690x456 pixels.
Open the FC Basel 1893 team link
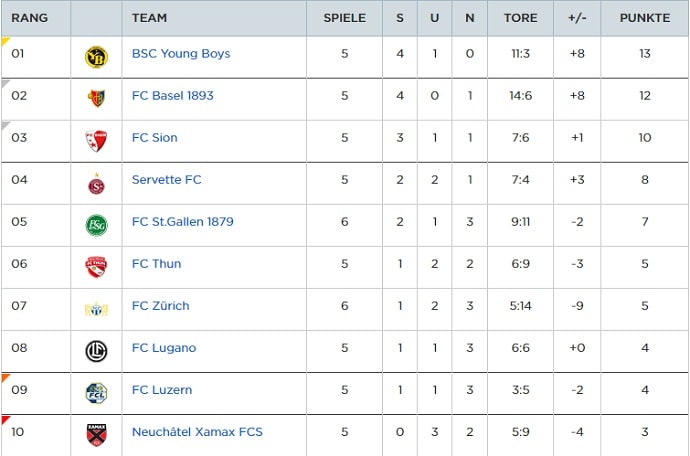coord(173,96)
